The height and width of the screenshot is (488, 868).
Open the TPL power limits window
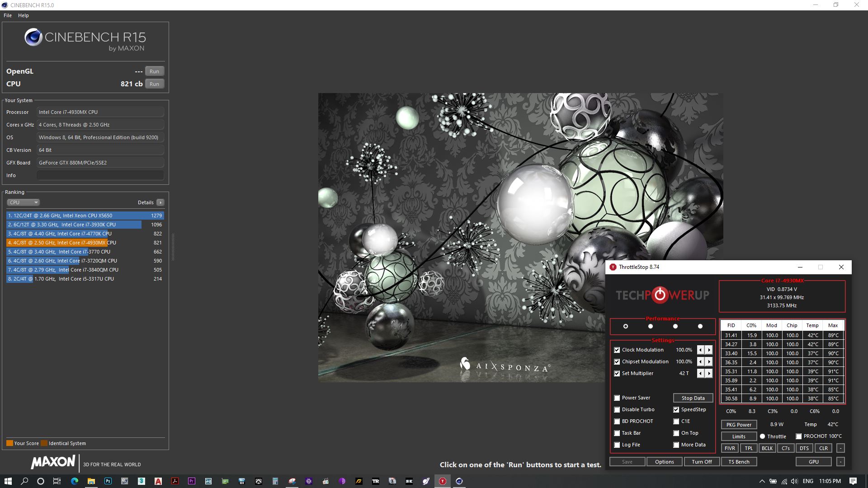pos(749,448)
